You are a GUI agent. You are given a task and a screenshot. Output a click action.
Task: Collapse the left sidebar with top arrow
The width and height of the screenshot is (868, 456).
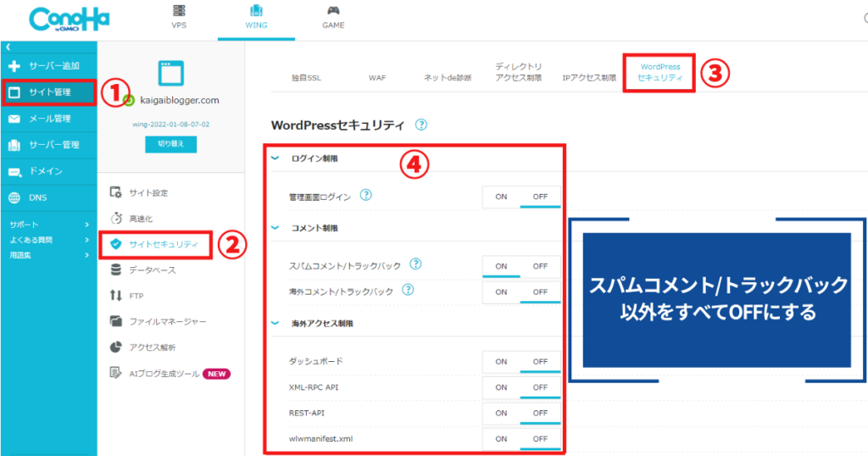[8, 47]
